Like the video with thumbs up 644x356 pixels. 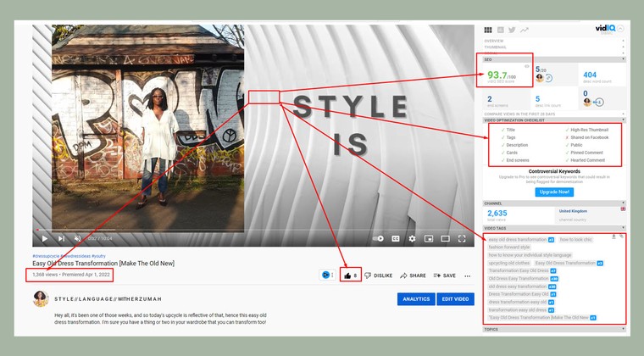click(x=348, y=275)
